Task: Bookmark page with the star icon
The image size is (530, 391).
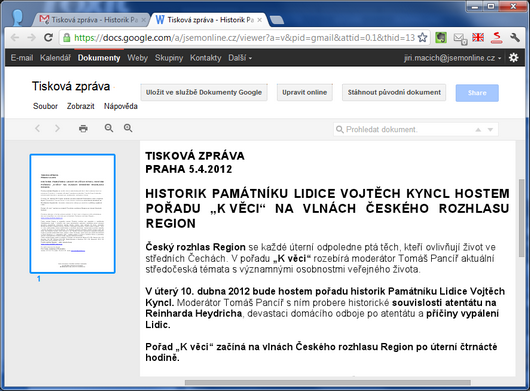Action: (x=423, y=38)
